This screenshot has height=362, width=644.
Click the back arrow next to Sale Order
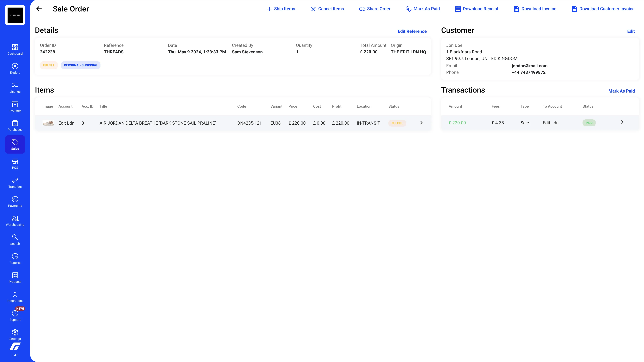pyautogui.click(x=39, y=9)
